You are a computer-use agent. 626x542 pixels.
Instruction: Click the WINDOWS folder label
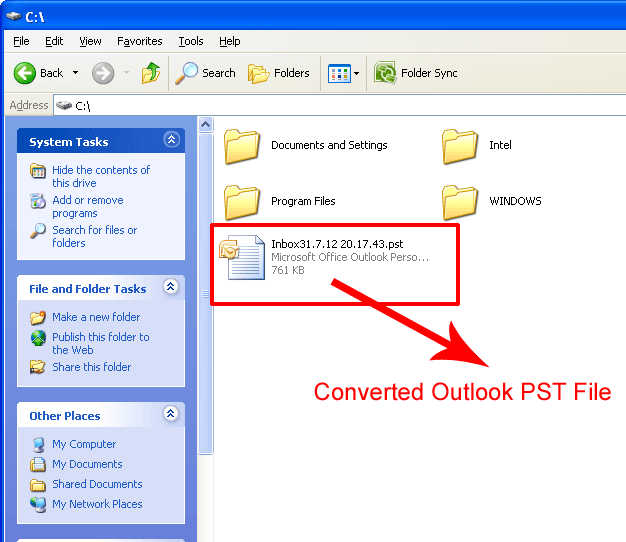[x=515, y=201]
